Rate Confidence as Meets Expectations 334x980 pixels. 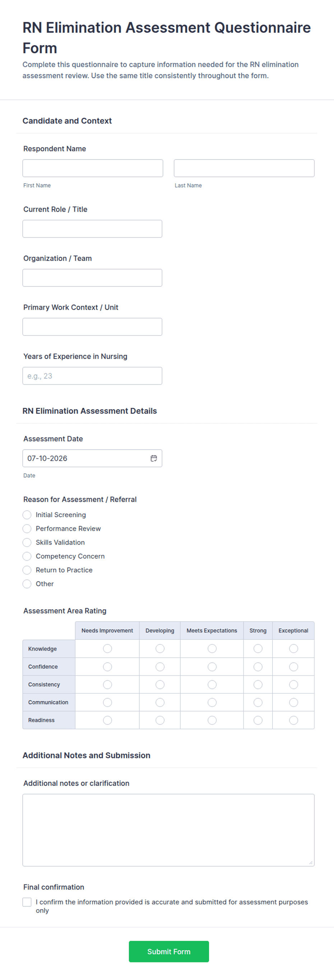[x=212, y=667]
